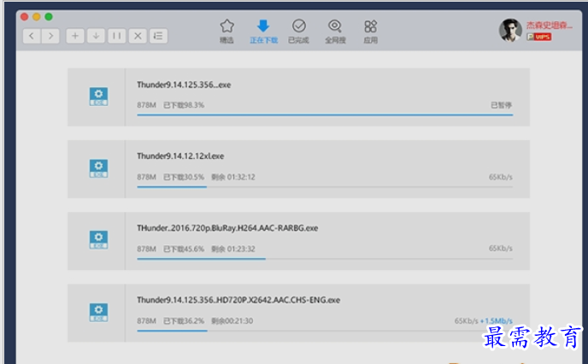Close window with the red button
The width and height of the screenshot is (588, 364).
[x=25, y=17]
